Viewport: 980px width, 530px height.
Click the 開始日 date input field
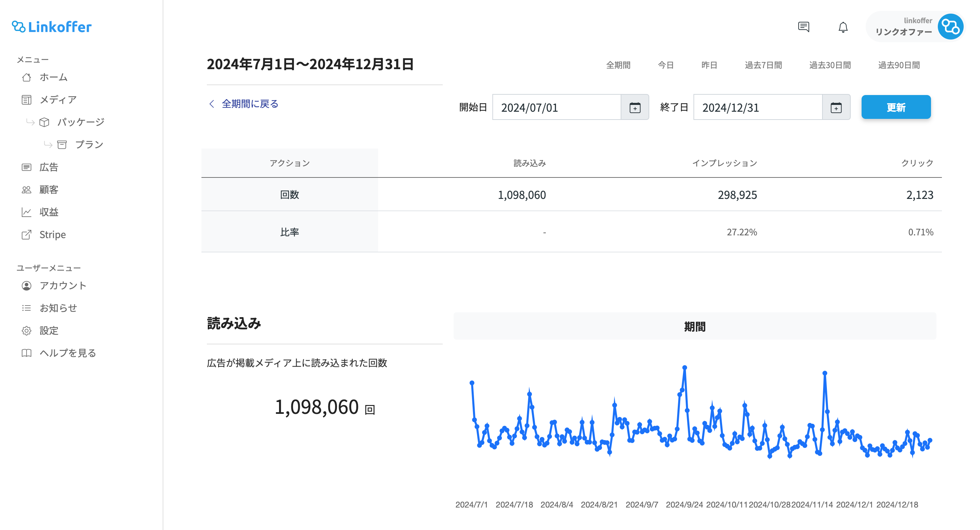coord(556,107)
